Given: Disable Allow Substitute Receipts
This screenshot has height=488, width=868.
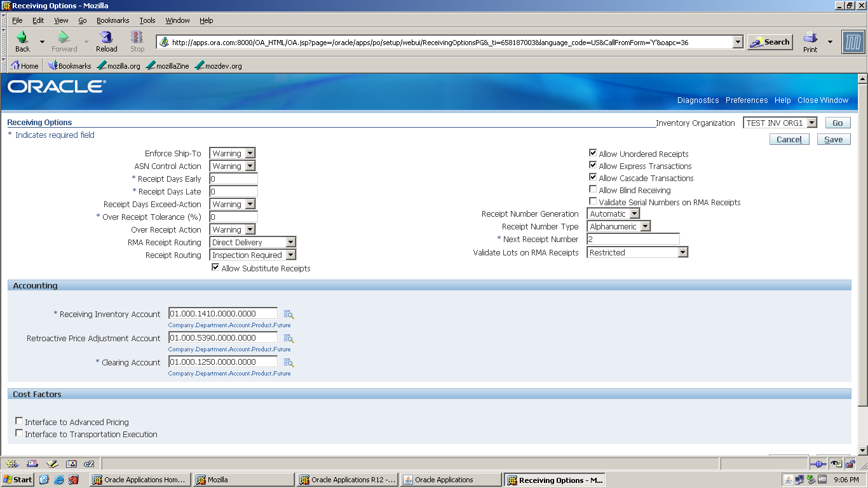Looking at the screenshot, I should point(215,268).
